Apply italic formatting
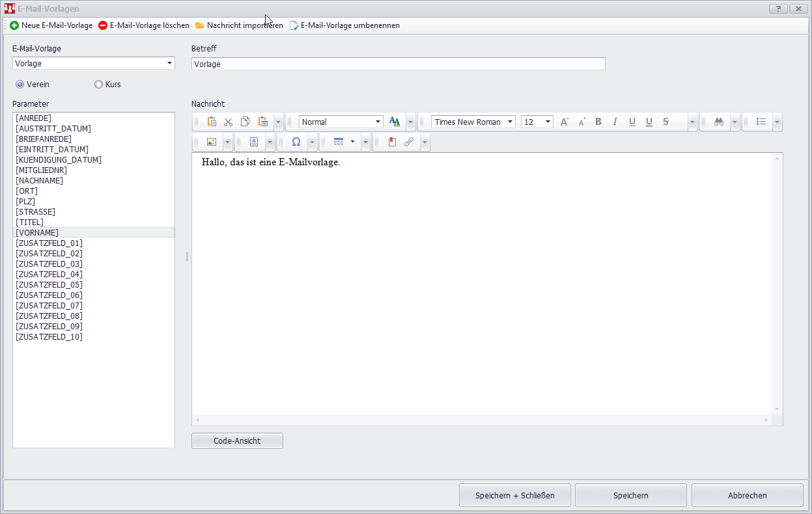This screenshot has height=514, width=812. 615,122
